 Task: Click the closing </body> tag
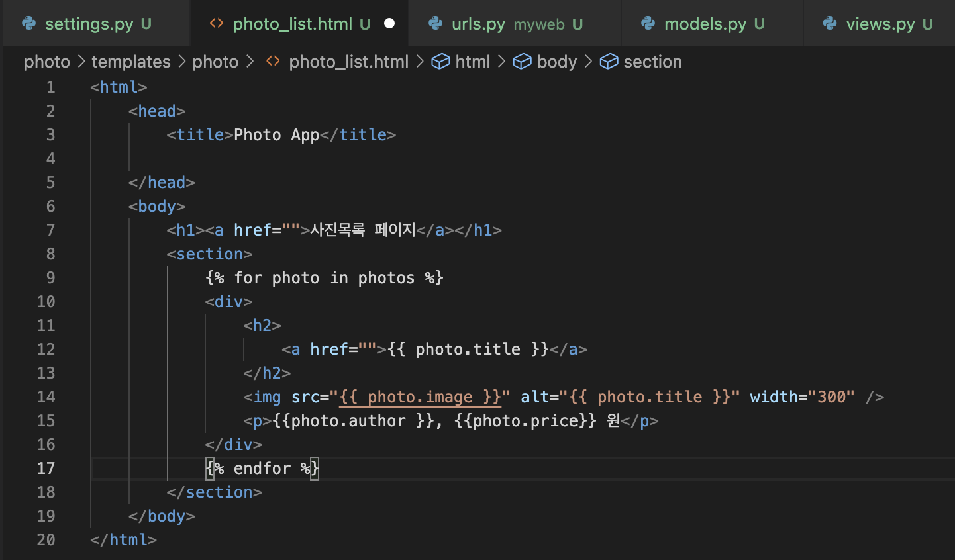pos(162,516)
